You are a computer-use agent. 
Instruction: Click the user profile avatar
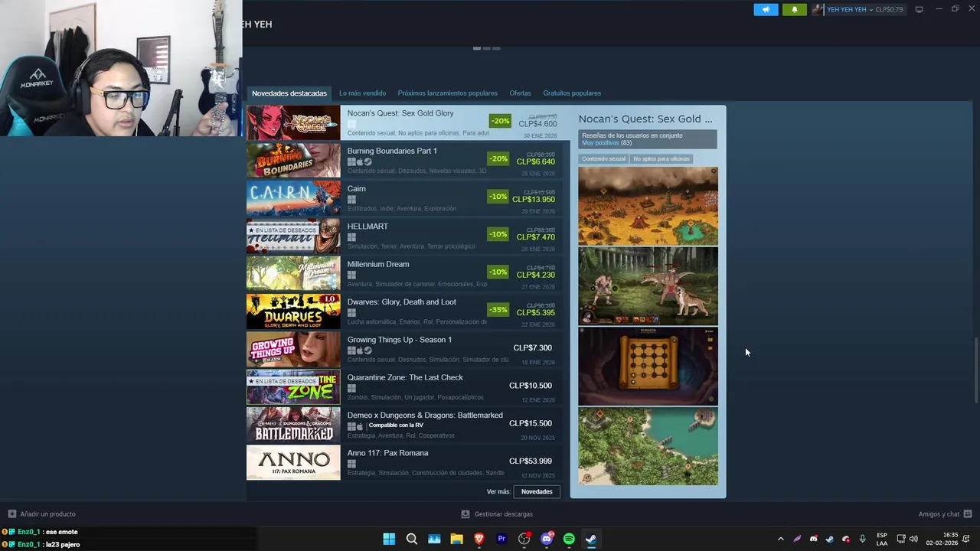818,9
